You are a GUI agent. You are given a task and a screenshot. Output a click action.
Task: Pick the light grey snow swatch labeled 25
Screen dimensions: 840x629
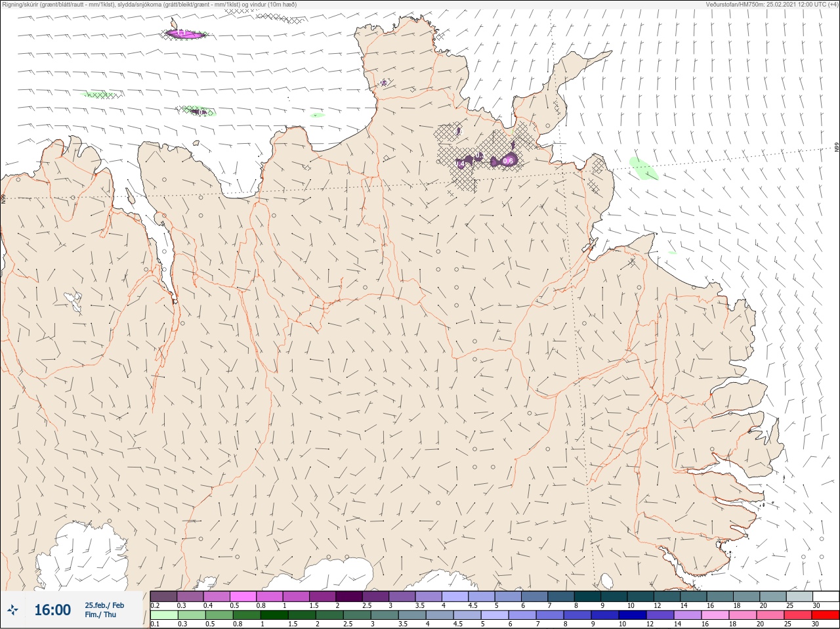tap(799, 596)
